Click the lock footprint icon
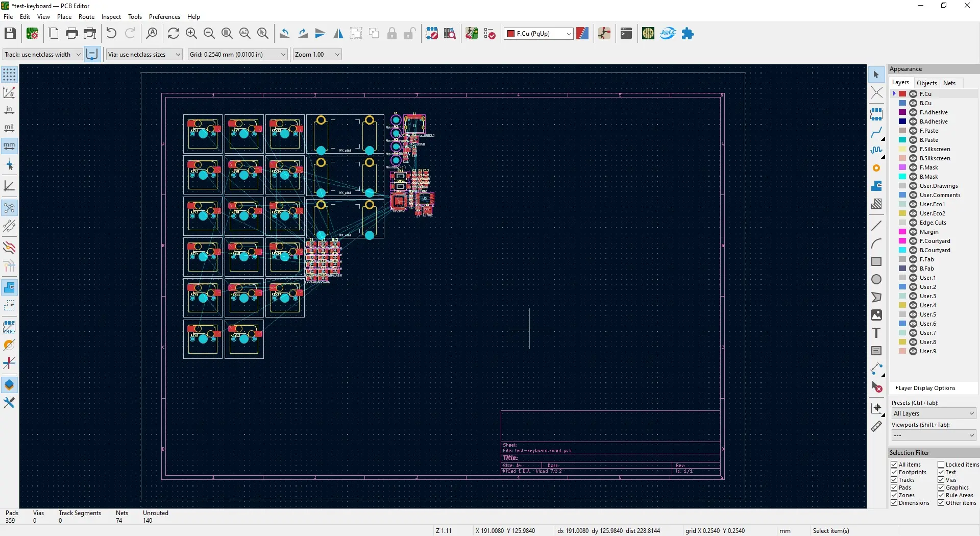 pos(392,34)
